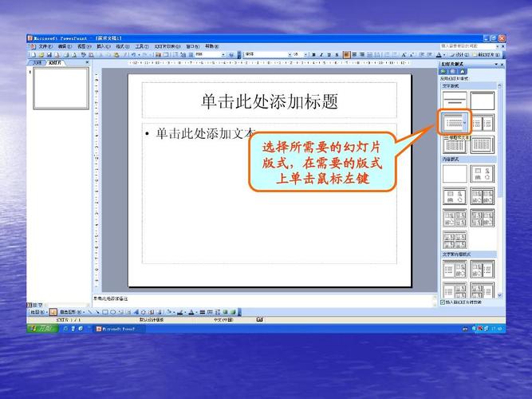The image size is (532, 399).
Task: Open the Tools (工具) menu
Action: pyautogui.click(x=142, y=46)
